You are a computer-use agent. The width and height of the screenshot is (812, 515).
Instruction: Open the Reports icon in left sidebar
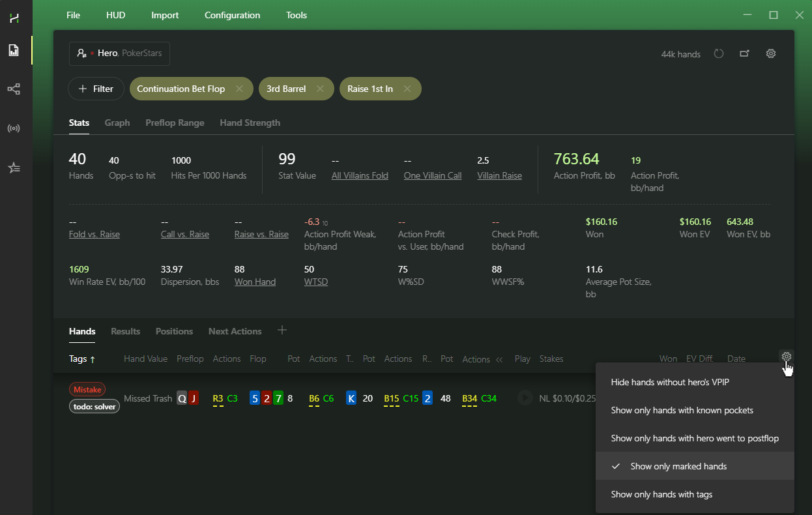14,50
